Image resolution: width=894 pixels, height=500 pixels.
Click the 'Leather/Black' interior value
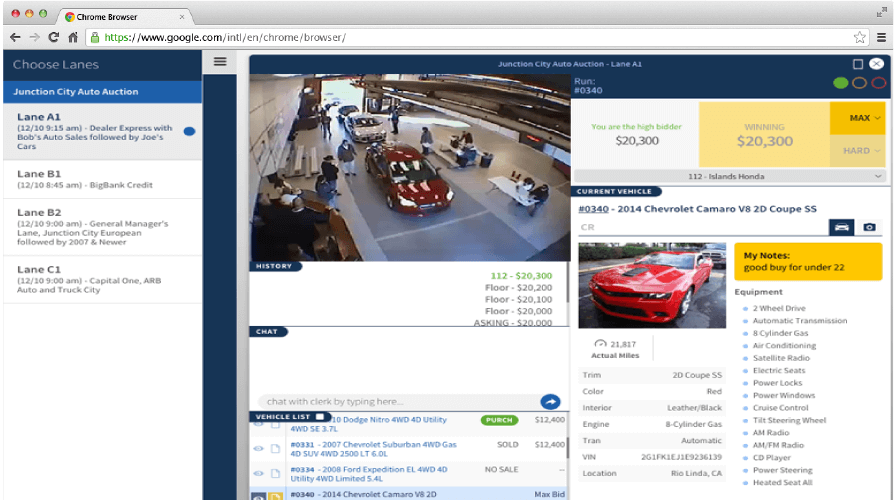(694, 408)
